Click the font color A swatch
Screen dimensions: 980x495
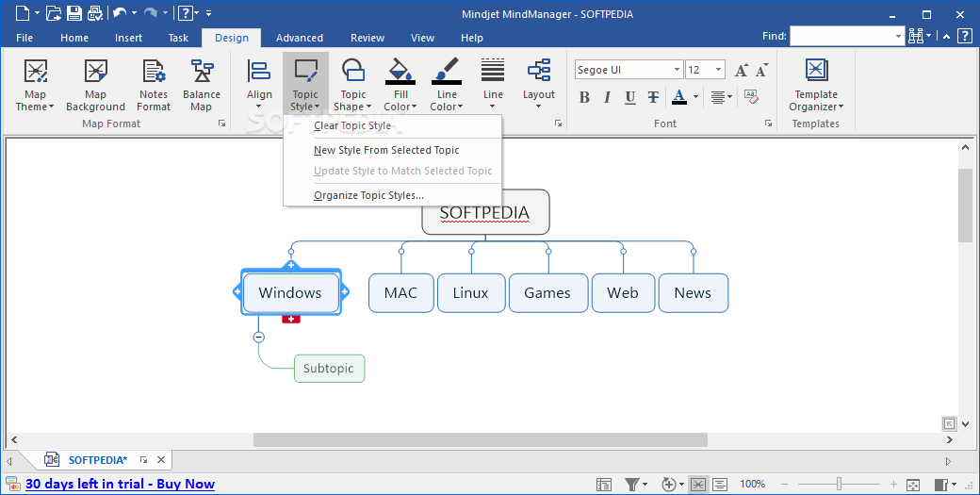point(679,97)
